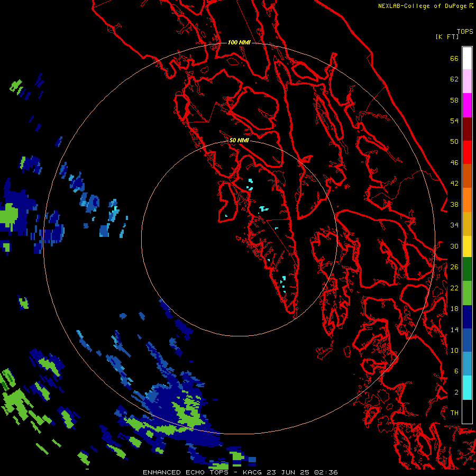
Task: Click the 02:36 timestamp
Action: pos(326,472)
